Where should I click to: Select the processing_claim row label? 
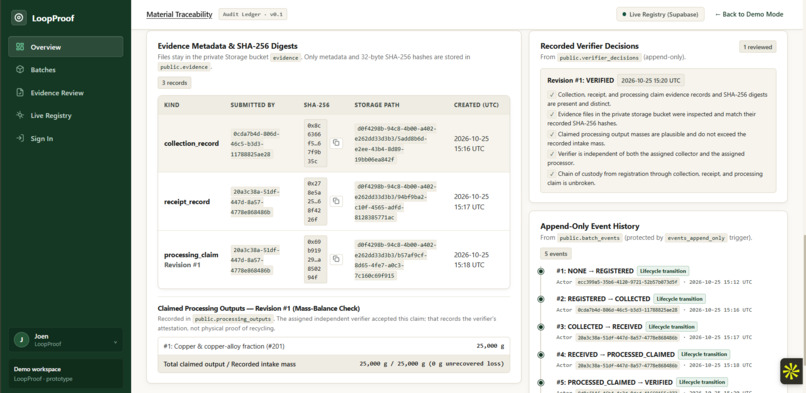pos(191,255)
